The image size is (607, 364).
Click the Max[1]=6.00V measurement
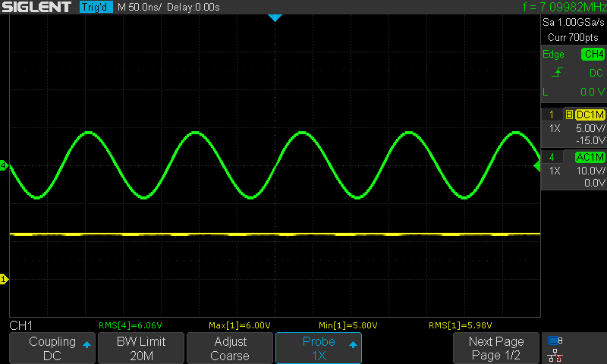(x=240, y=325)
